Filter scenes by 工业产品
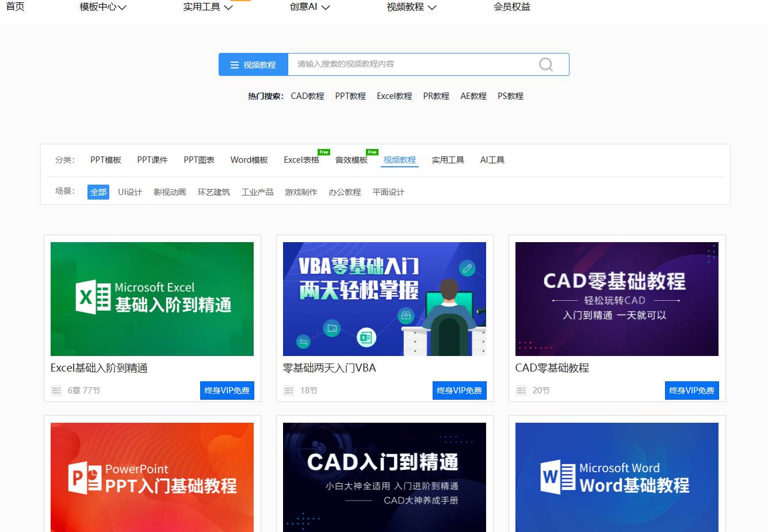The image size is (768, 532). 257,192
